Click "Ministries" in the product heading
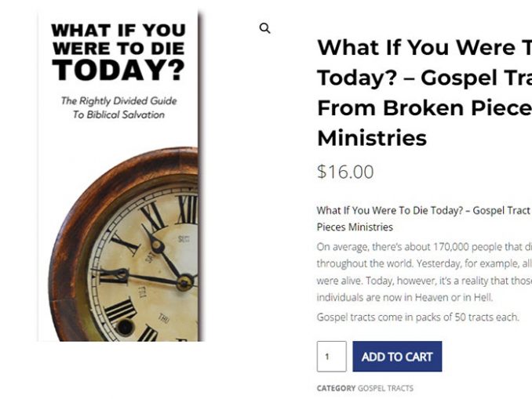The height and width of the screenshot is (399, 532). point(372,138)
